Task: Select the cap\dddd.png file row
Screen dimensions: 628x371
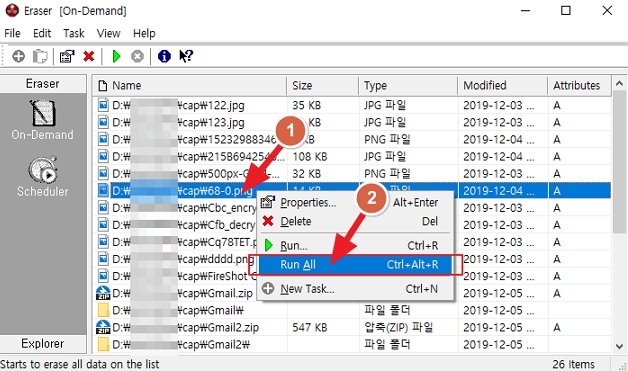Action: [352, 259]
